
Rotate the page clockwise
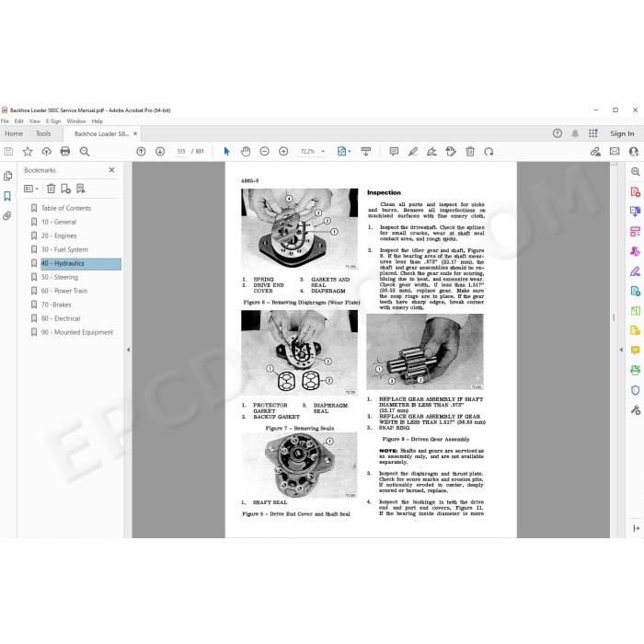point(489,152)
